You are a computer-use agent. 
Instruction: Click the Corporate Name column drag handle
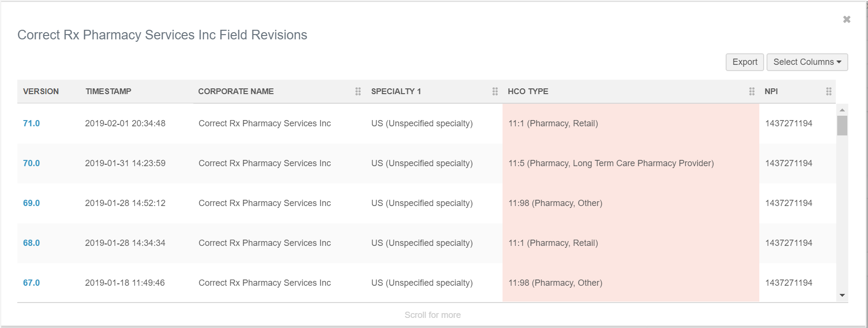tap(358, 91)
